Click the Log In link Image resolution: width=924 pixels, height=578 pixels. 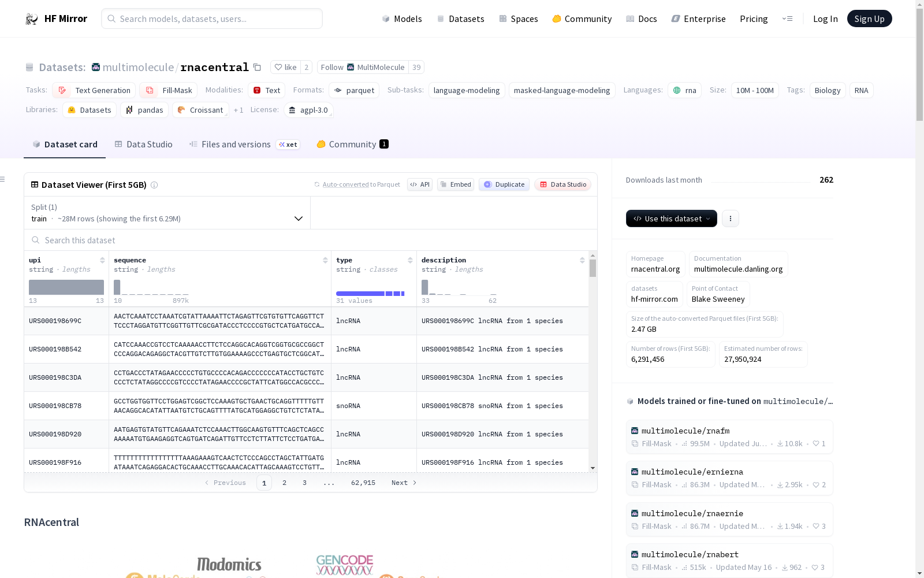click(825, 18)
